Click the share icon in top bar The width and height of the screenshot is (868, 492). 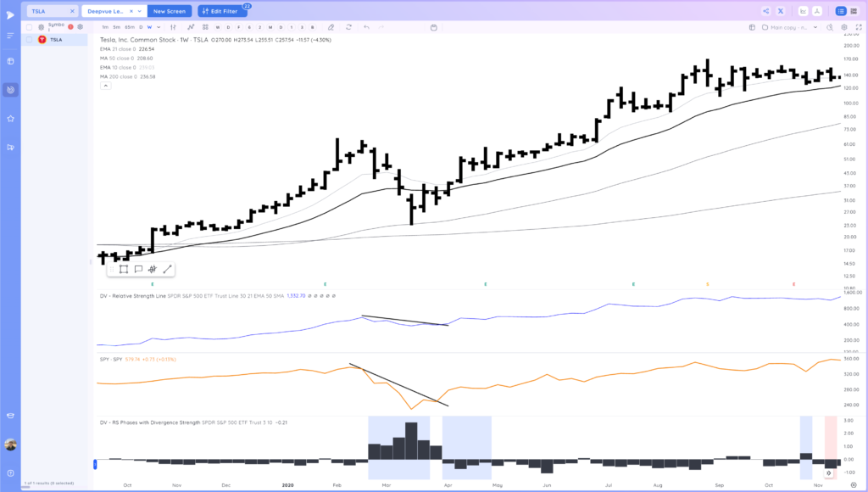(766, 11)
